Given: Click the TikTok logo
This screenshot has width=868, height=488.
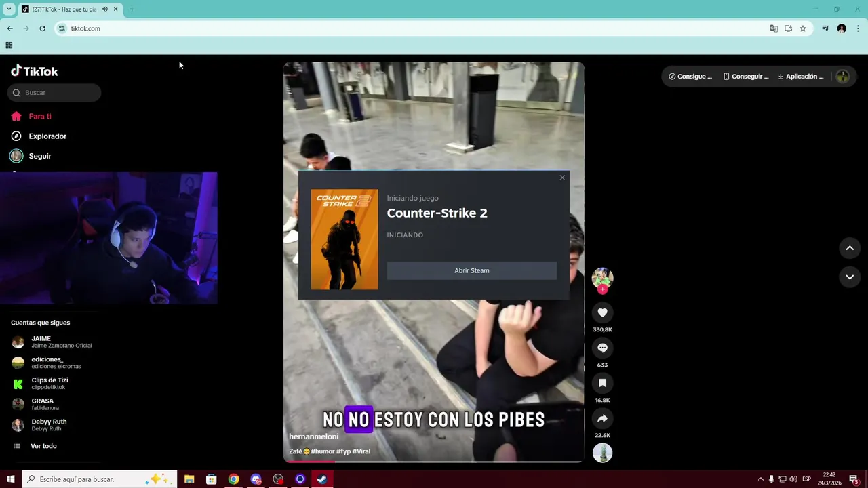Looking at the screenshot, I should 35,70.
